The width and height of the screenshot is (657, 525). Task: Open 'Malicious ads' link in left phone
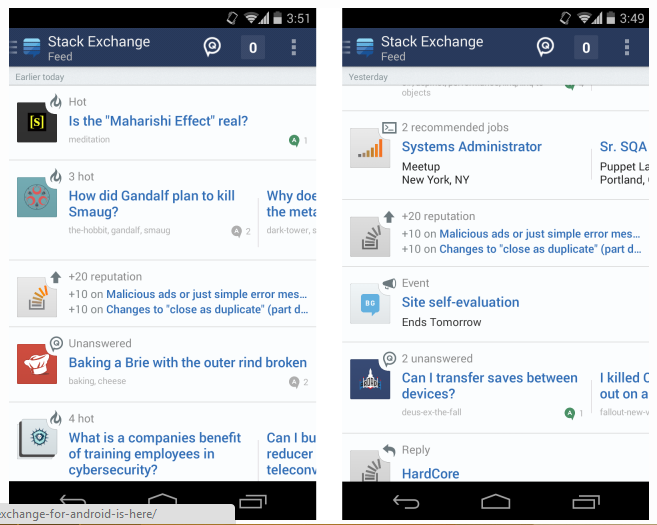tap(207, 294)
